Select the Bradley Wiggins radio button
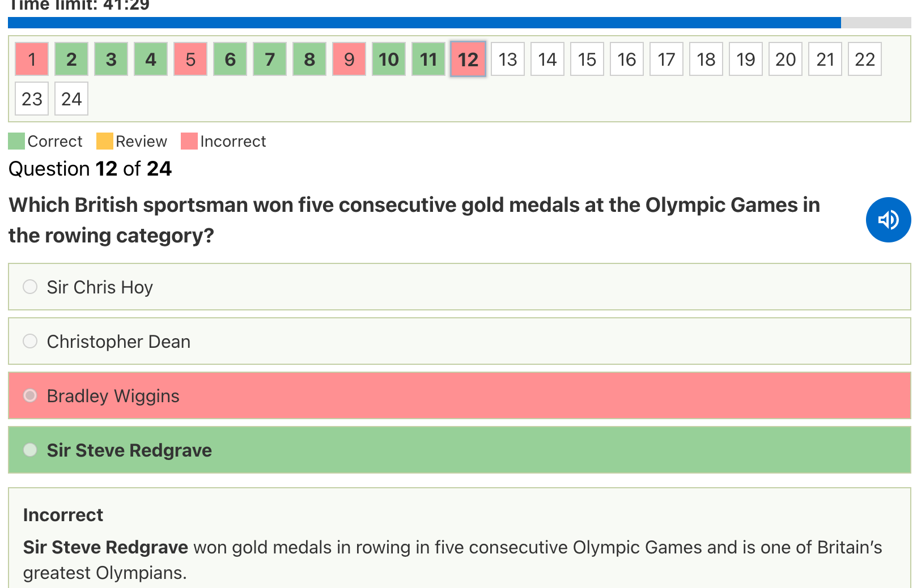 30,395
